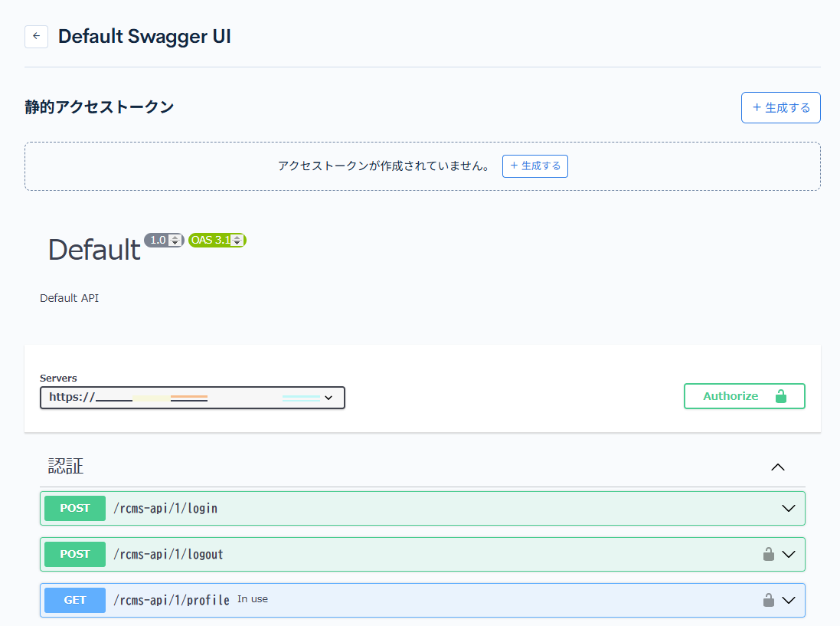Click the stepper arrows on the 1.0 version badge
The image size is (840, 626).
pyautogui.click(x=175, y=241)
